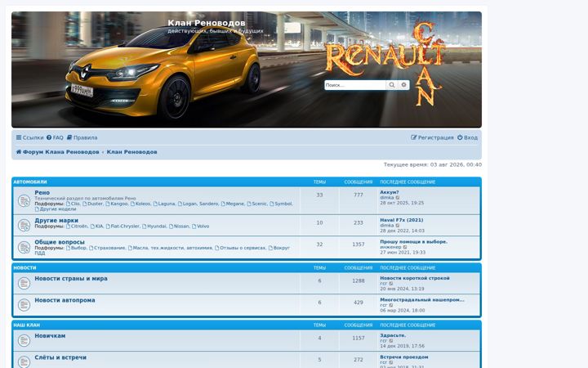View latest post icon in Новости автопрома row
Image resolution: width=588 pixels, height=368 pixels.
tap(391, 305)
